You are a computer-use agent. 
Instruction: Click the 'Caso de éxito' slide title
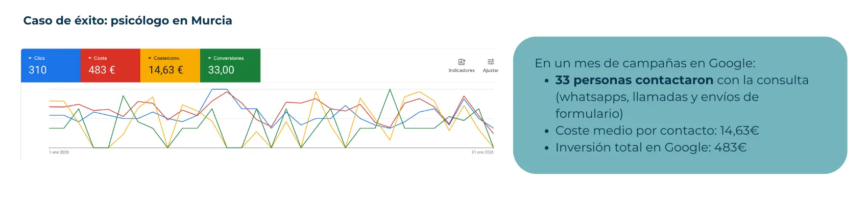tap(128, 20)
